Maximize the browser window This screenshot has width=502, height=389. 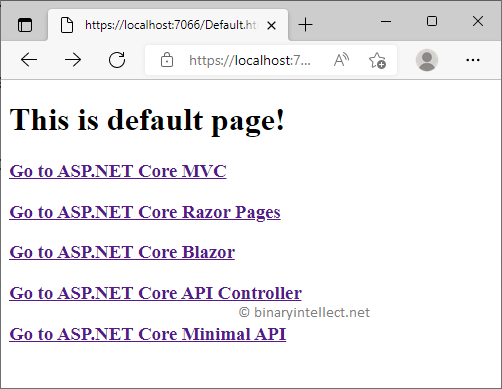(x=432, y=21)
